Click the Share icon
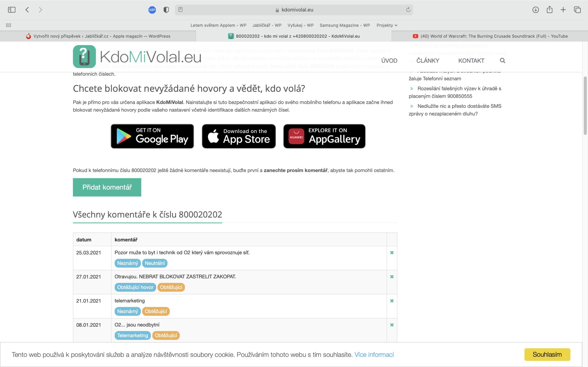 (x=549, y=10)
